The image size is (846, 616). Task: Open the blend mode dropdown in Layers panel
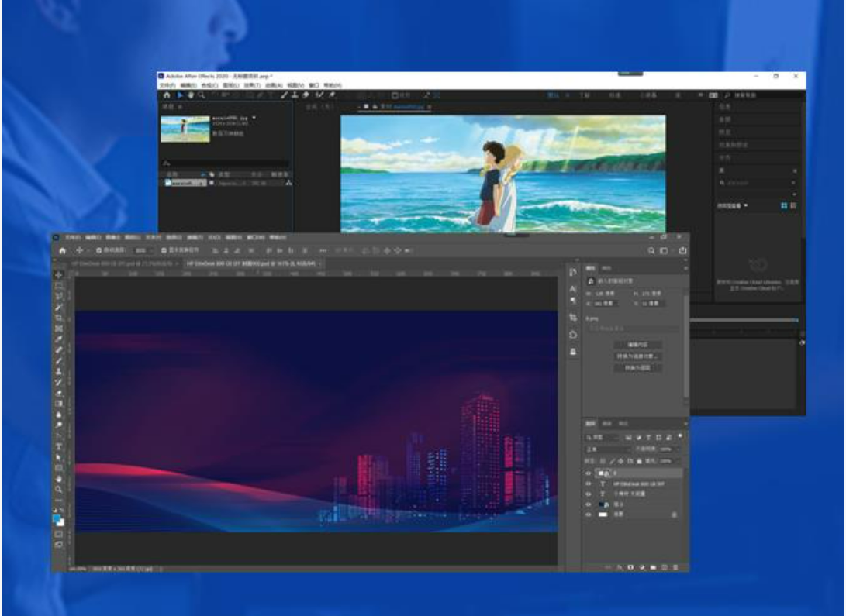(x=609, y=449)
